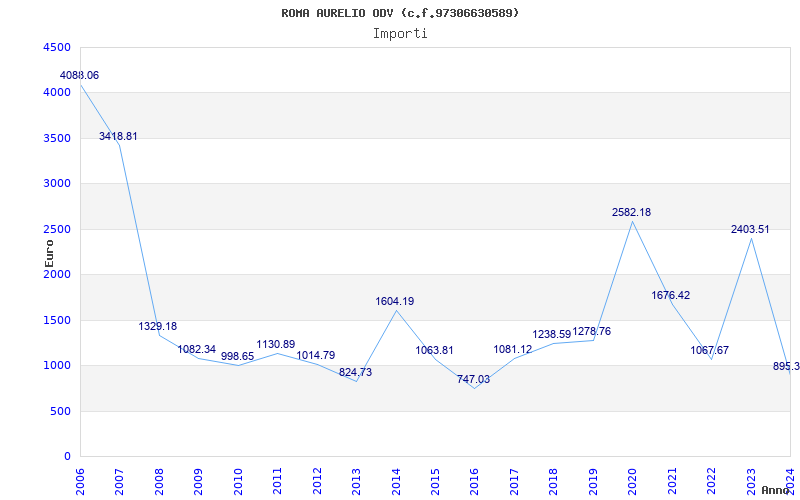Click the Importi subtitle
The width and height of the screenshot is (800, 500).
(x=400, y=34)
